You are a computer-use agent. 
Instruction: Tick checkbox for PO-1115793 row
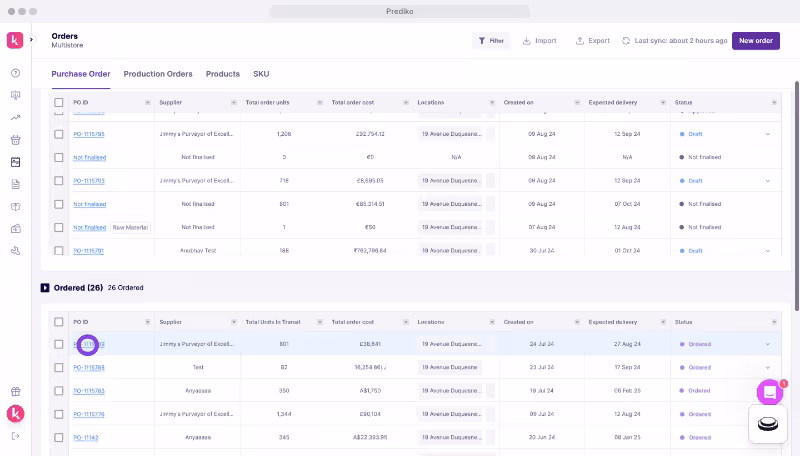point(59,181)
